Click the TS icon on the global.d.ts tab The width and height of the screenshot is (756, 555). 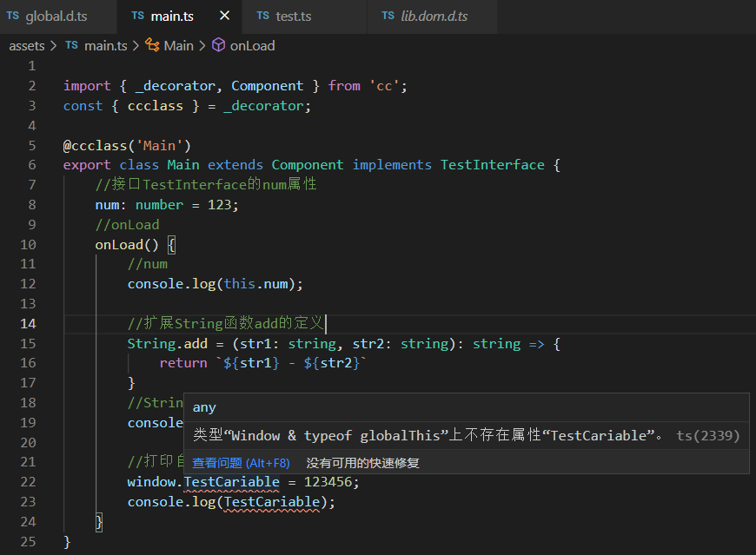[12, 17]
